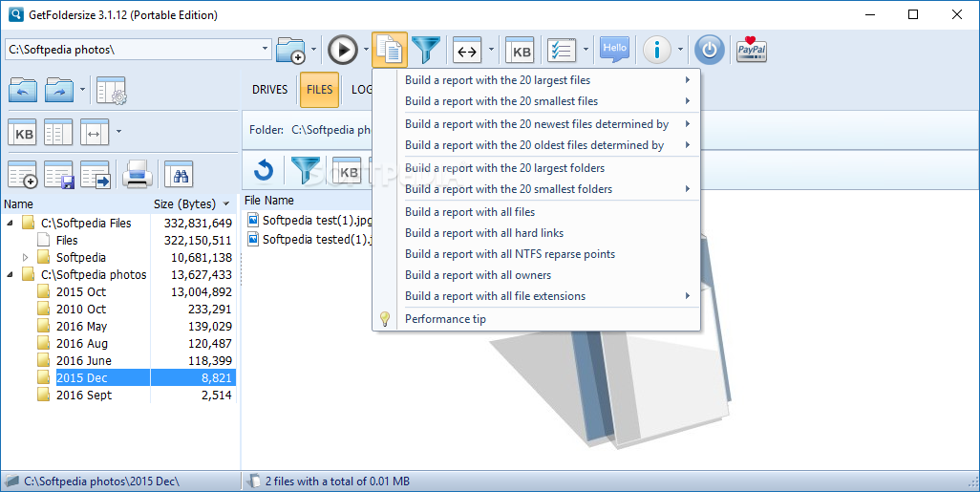
Task: Collapse the C:\Softpedia Files tree node
Action: [10, 223]
